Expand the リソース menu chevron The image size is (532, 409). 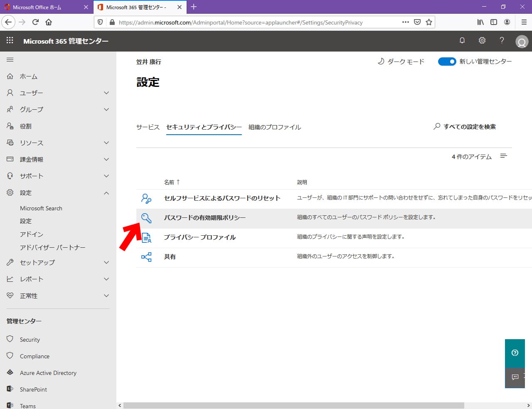pyautogui.click(x=106, y=143)
